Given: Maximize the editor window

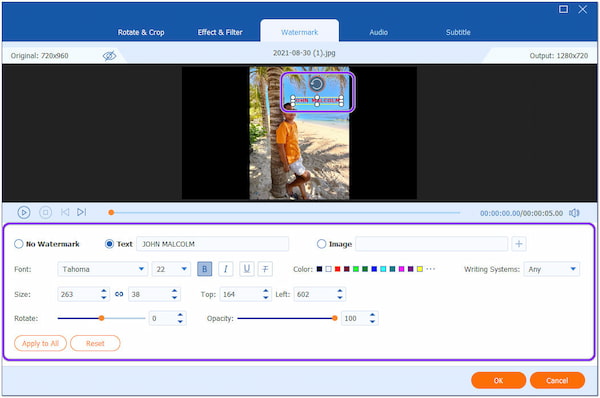Looking at the screenshot, I should click(563, 9).
